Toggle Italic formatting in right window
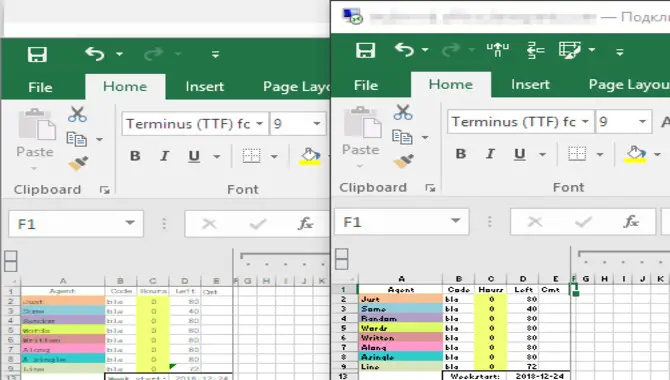Image resolution: width=670 pixels, height=380 pixels. (490, 154)
